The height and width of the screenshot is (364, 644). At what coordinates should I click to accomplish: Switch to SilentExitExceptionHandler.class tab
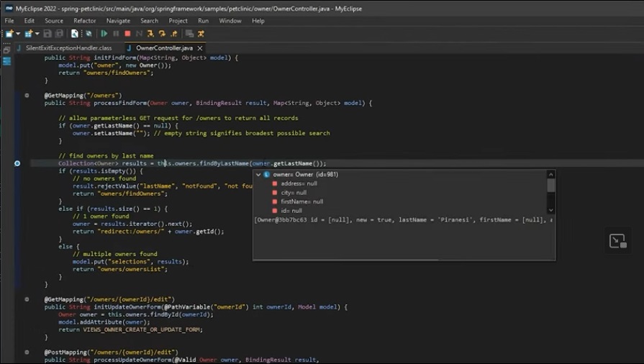[68, 47]
